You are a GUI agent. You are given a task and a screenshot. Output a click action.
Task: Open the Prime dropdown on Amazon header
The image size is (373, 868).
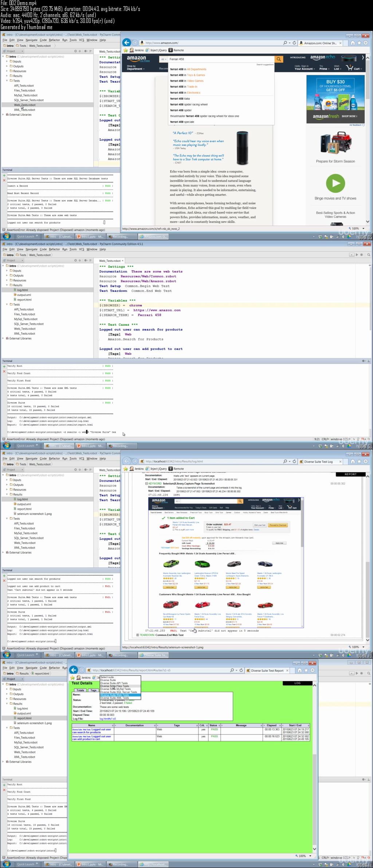point(323,68)
